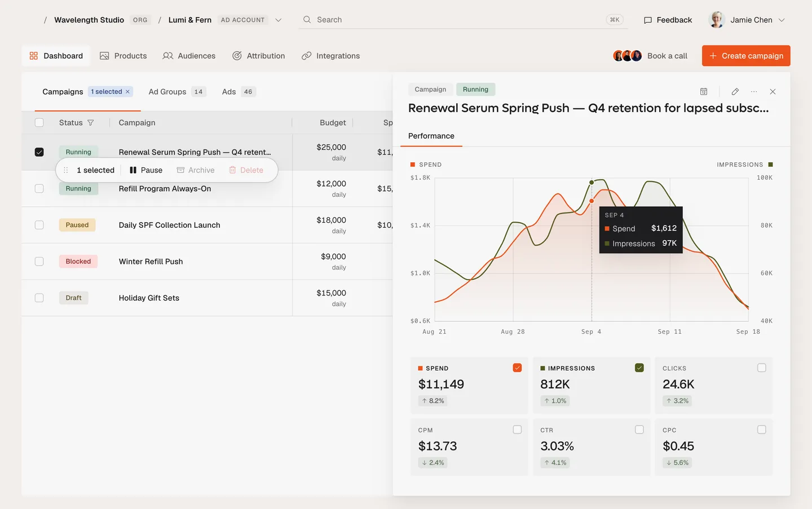812x509 pixels.
Task: Click the Impressions legend color swatch
Action: pos(771,165)
